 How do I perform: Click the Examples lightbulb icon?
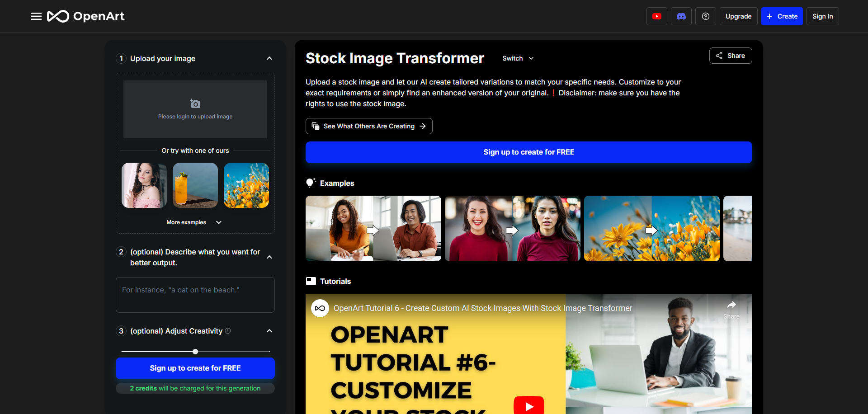(311, 183)
